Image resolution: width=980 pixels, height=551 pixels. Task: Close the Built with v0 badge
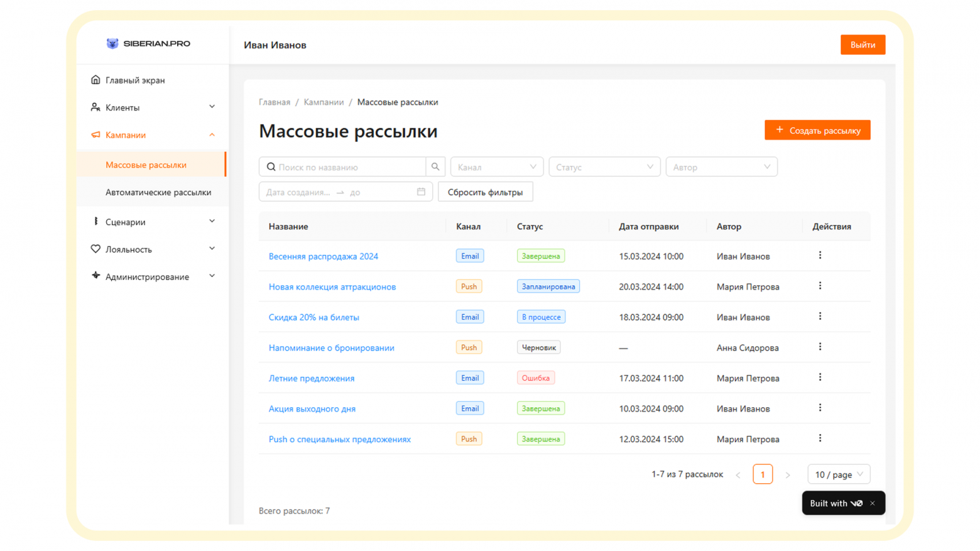click(x=873, y=503)
